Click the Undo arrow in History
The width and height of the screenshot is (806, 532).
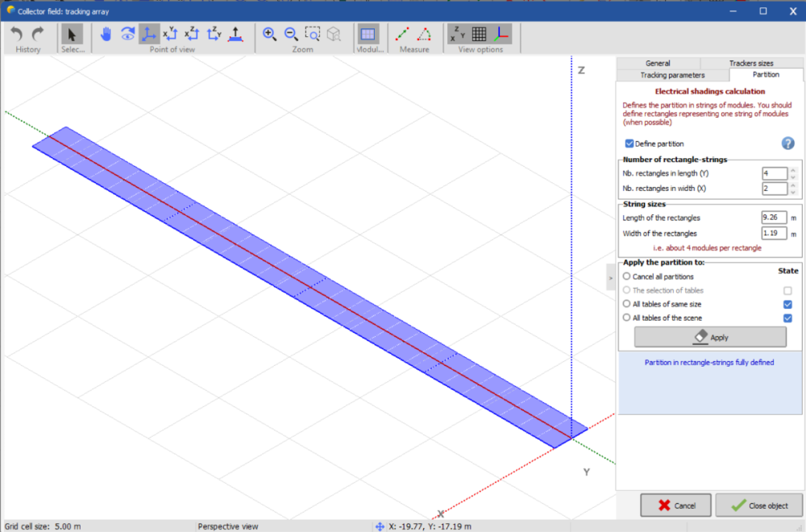click(17, 34)
